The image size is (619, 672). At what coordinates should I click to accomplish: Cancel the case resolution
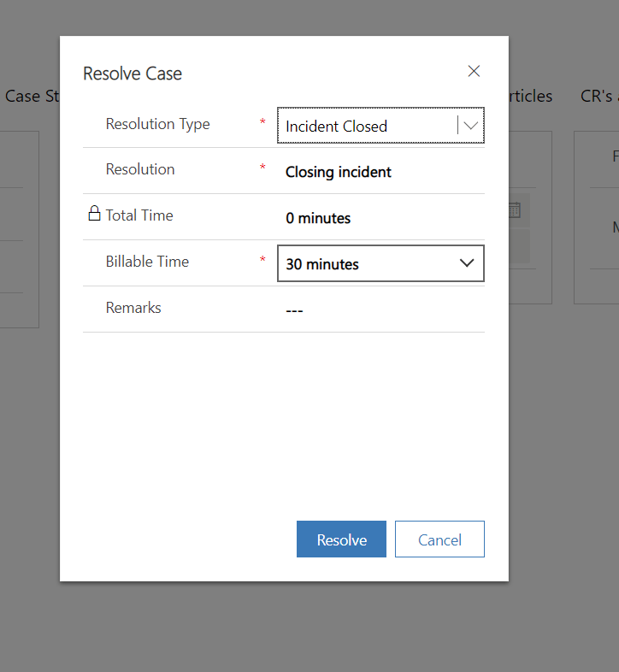pyautogui.click(x=439, y=539)
